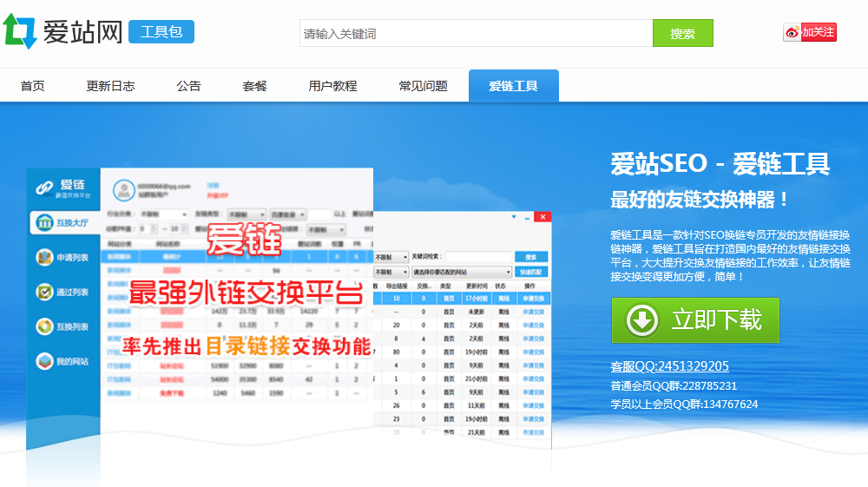Select 互换列表 sidebar icon in banner app
The height and width of the screenshot is (487, 868).
click(44, 326)
